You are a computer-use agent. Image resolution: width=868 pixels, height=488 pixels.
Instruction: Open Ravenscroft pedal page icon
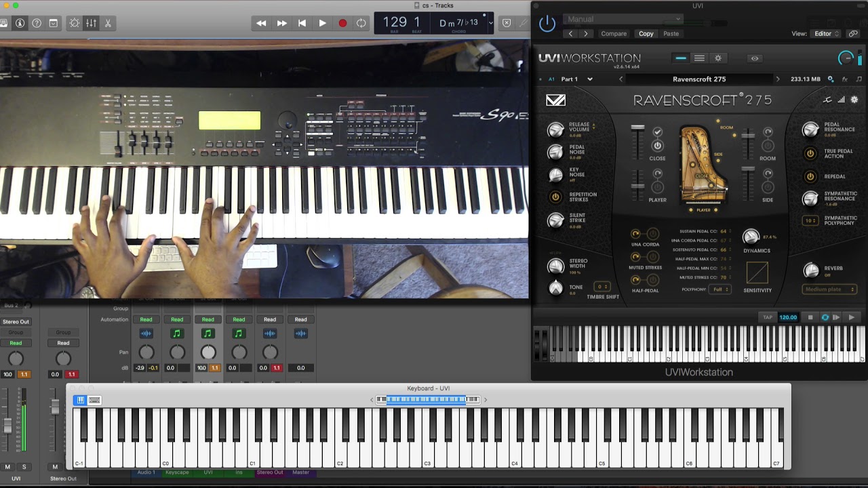(x=827, y=100)
